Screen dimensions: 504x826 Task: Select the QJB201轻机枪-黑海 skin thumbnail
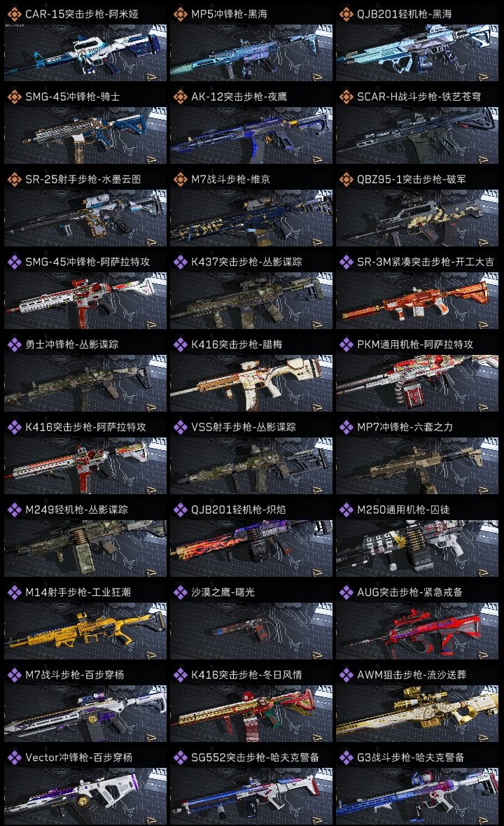pyautogui.click(x=417, y=52)
